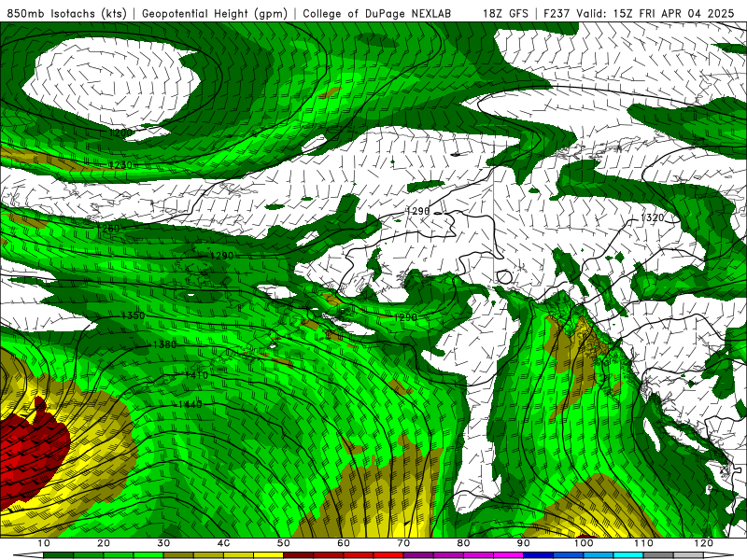The width and height of the screenshot is (747, 560).
Task: Click the "College of DuPage NEXLAB" label
Action: (x=376, y=13)
